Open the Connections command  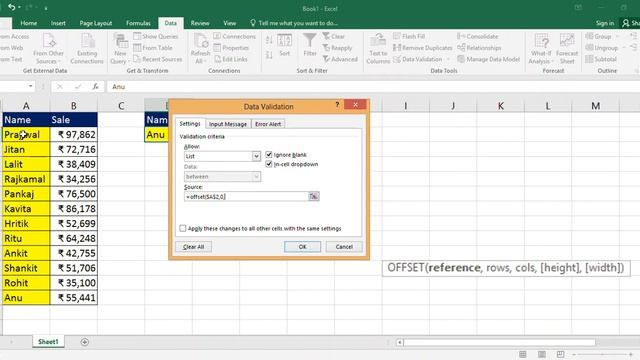(235, 36)
